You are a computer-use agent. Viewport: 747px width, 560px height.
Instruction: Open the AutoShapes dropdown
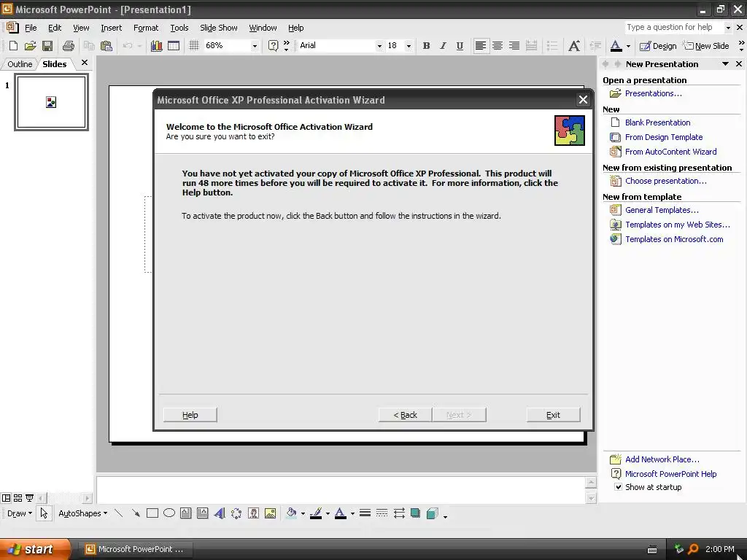pyautogui.click(x=83, y=513)
